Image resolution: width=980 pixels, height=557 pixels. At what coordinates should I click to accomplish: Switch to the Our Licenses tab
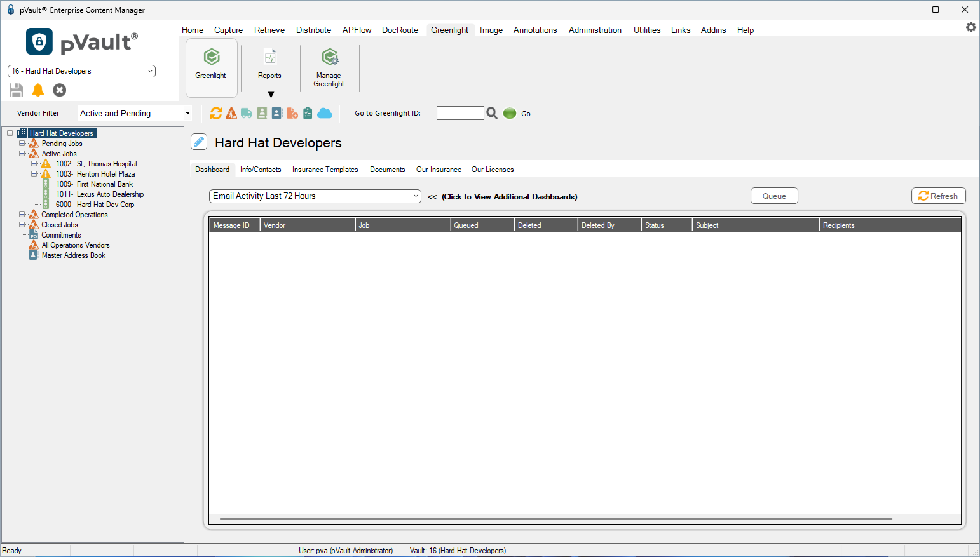[x=493, y=170]
